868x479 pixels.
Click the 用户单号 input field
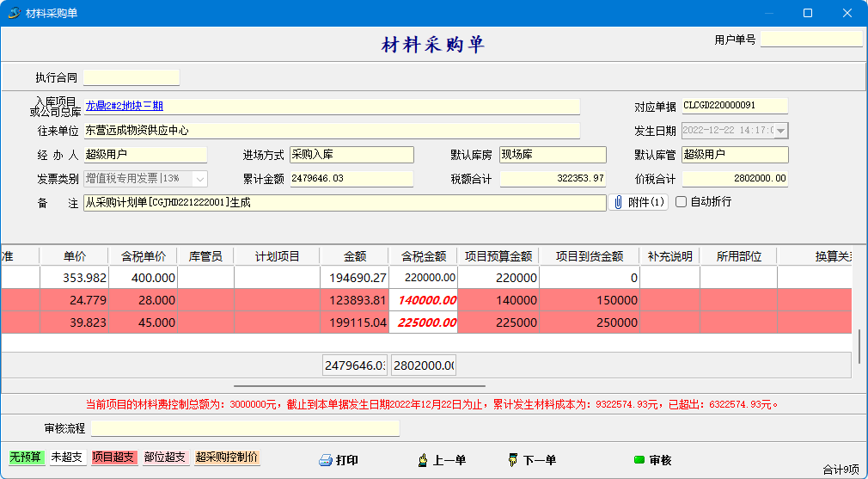pyautogui.click(x=810, y=40)
